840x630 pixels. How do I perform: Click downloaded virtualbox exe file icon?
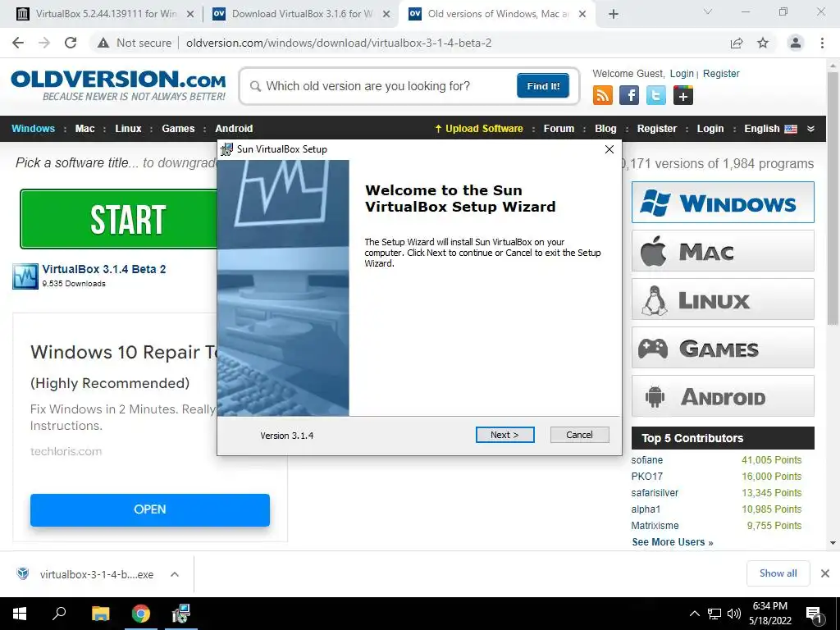(23, 573)
